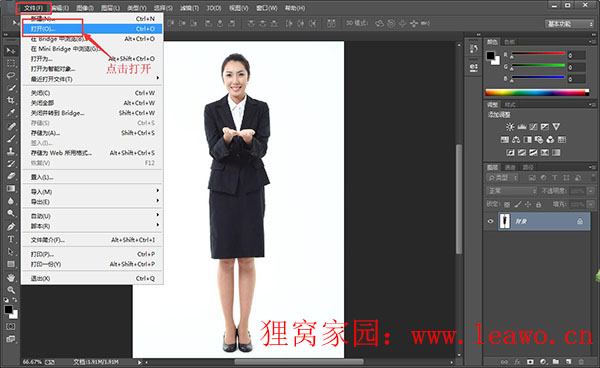
Task: Add a Levels adjustment
Action: 522,127
